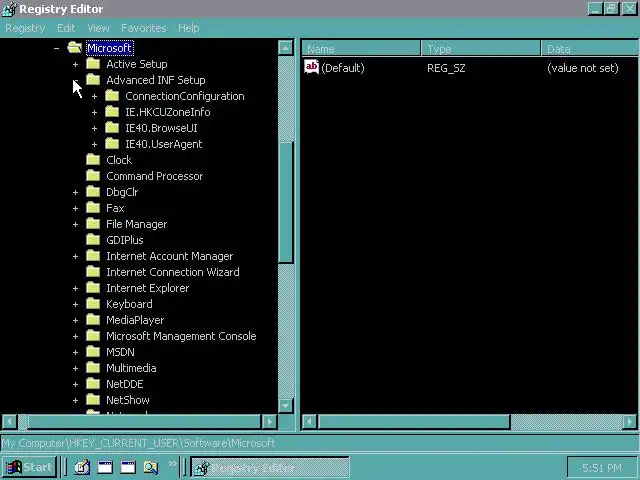Expand the DbgClr key

point(76,192)
